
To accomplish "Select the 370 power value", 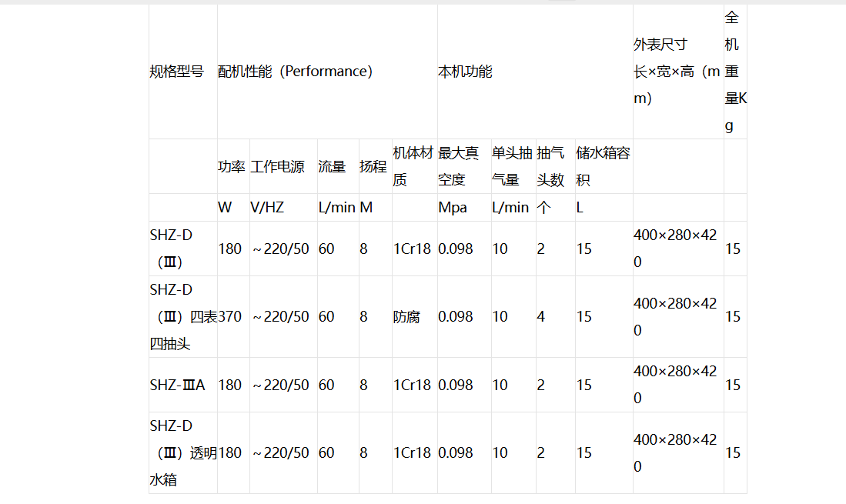I will point(230,316).
